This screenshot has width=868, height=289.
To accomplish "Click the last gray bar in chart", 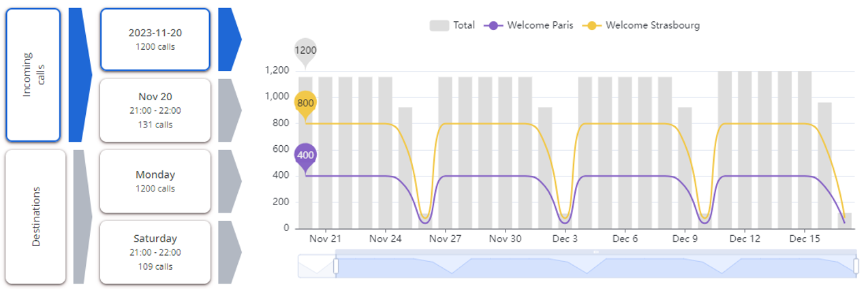I will [x=845, y=220].
